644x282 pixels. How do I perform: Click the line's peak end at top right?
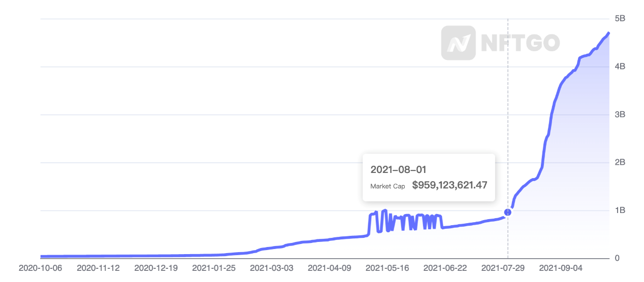[x=608, y=33]
